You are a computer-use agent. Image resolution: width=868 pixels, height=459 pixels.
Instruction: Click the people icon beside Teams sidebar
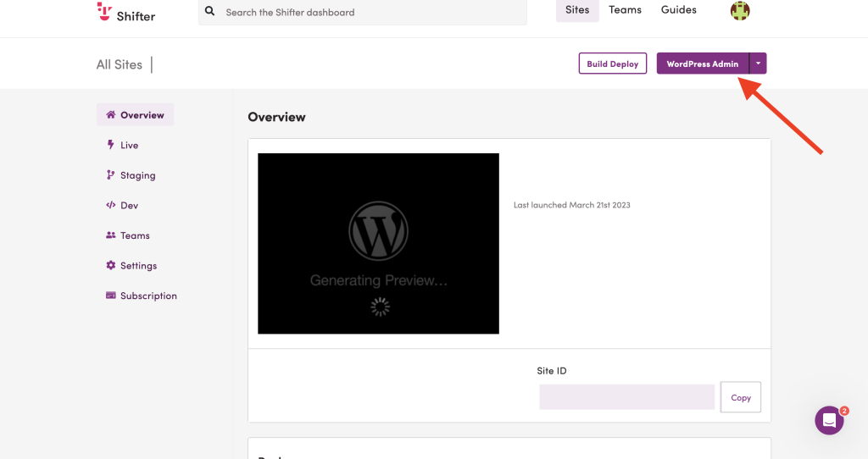111,235
